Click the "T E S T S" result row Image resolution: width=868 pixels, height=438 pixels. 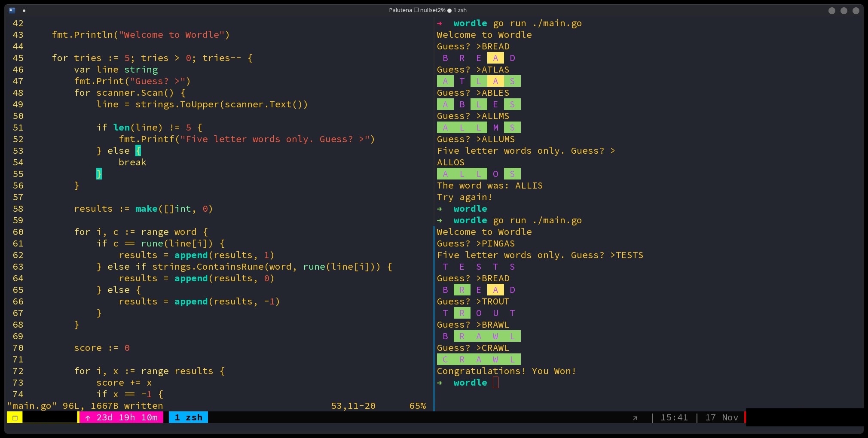point(479,267)
